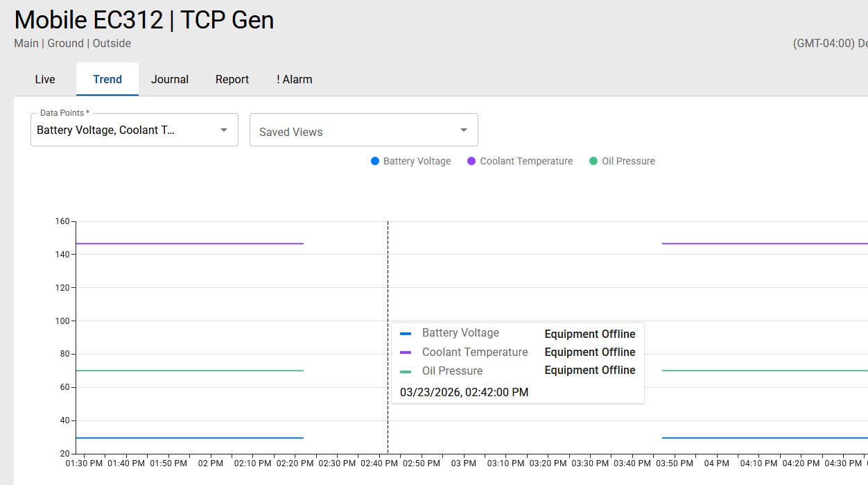Go to the Report tab
The width and height of the screenshot is (868, 485).
coord(232,80)
